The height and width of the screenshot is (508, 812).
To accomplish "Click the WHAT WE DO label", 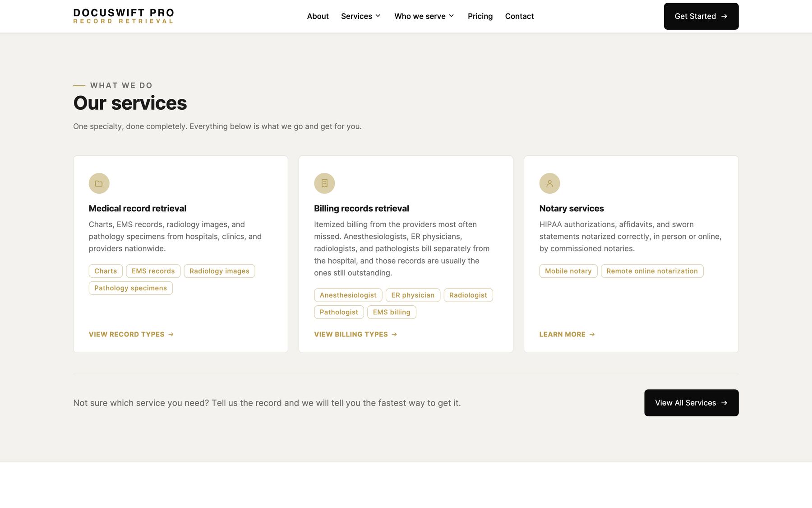I will (x=121, y=85).
